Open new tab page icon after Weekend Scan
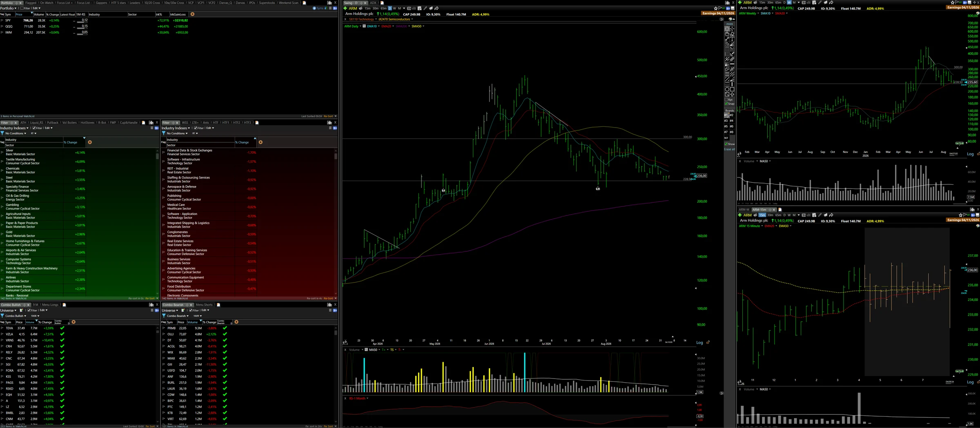 304,3
